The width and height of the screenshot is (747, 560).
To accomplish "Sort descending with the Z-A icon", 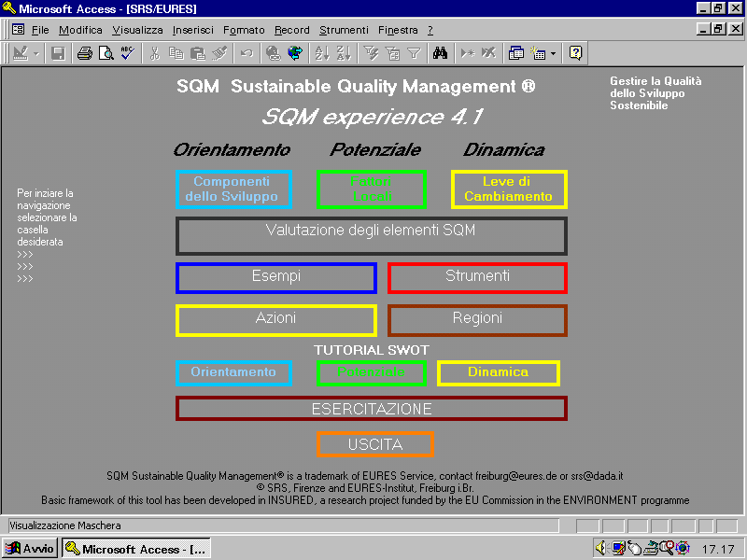I will coord(344,53).
